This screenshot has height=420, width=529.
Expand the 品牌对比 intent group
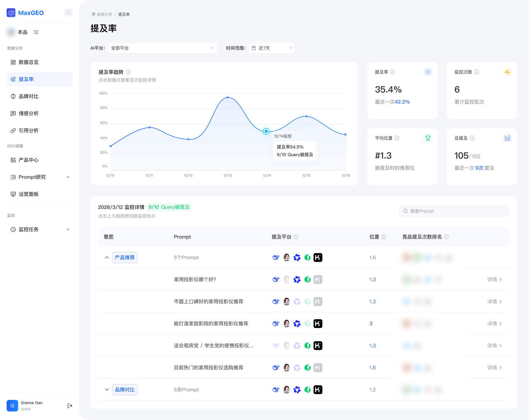coord(107,390)
